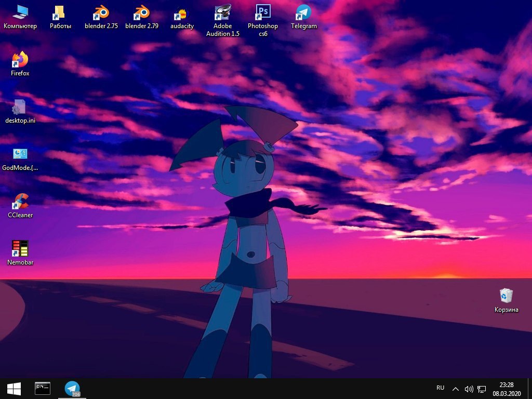Select the blender 2.79 shortcut

pyautogui.click(x=141, y=16)
